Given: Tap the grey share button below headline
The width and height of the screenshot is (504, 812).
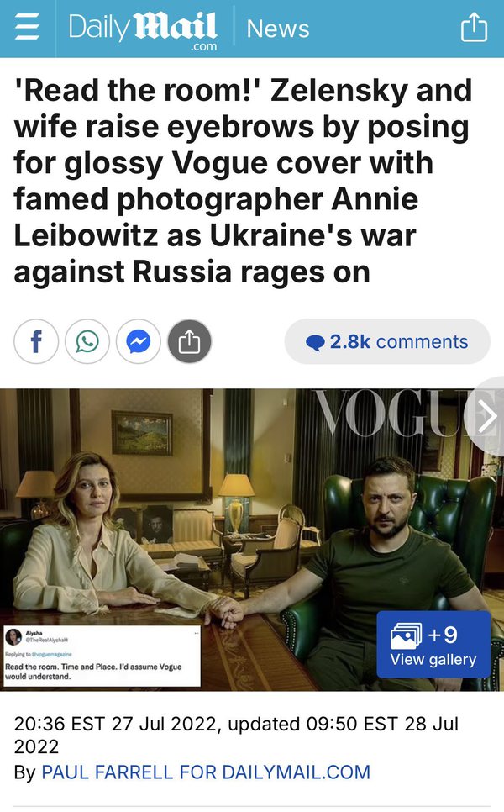Looking at the screenshot, I should [x=189, y=341].
